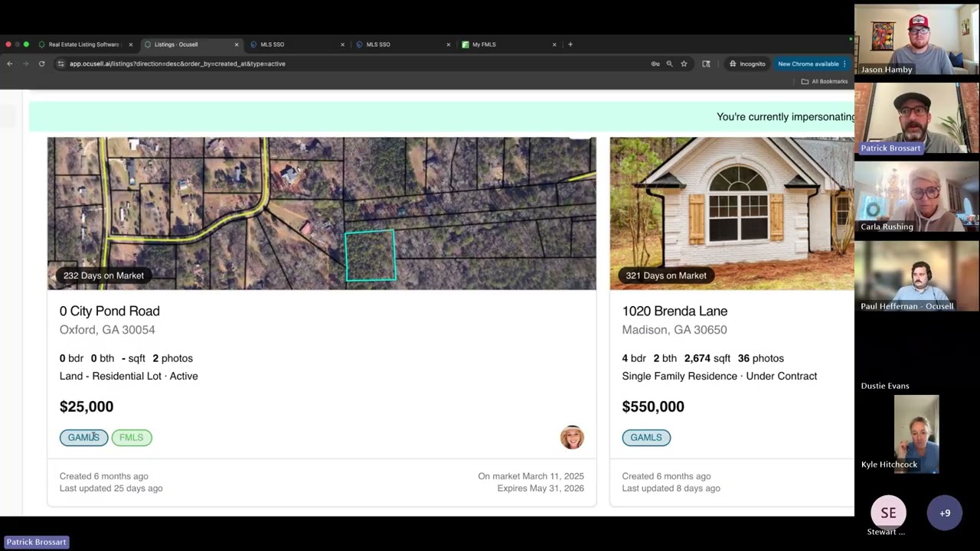
Task: Click the GAMLS badge on City Pond Road
Action: tap(83, 438)
